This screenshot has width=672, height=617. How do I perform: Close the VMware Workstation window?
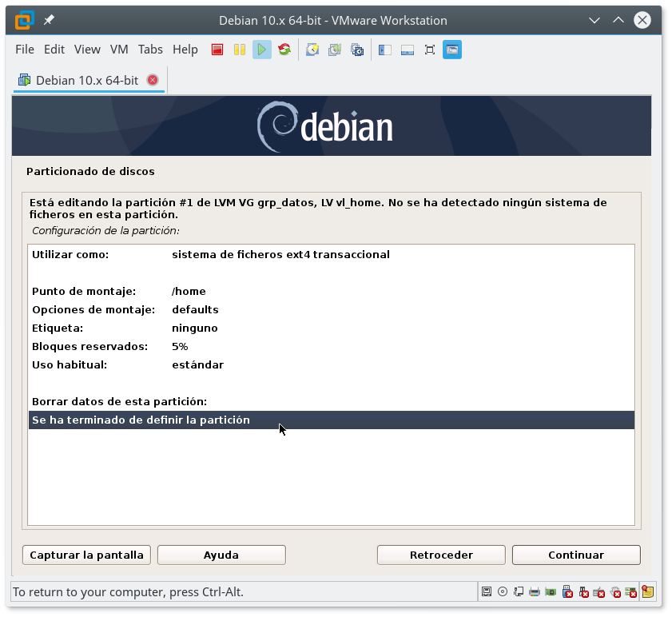click(x=642, y=20)
